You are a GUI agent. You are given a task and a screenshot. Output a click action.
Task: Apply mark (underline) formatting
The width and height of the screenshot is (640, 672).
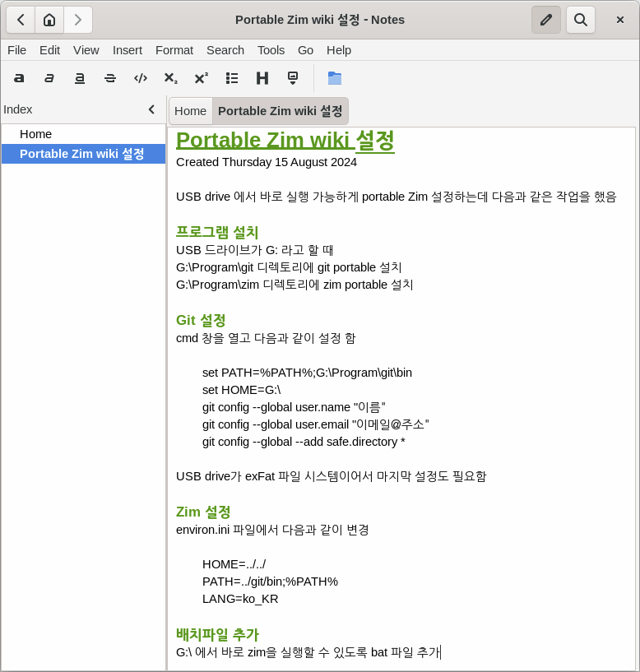80,78
